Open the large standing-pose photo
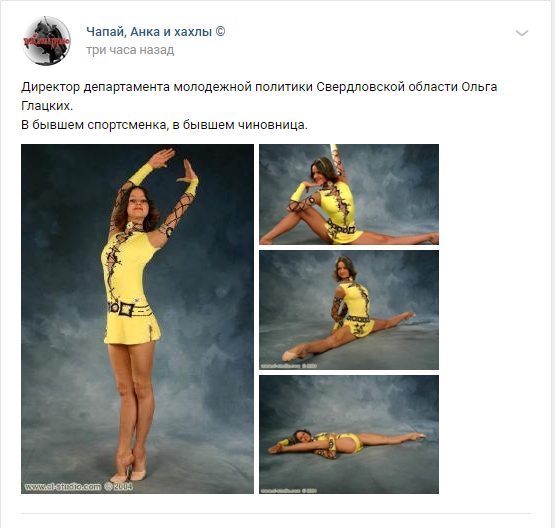Image resolution: width=555 pixels, height=528 pixels. (x=137, y=318)
